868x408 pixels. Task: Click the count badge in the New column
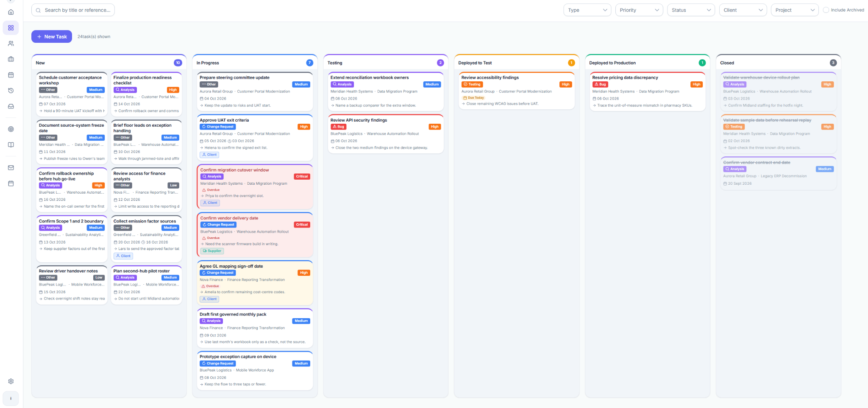(x=178, y=63)
